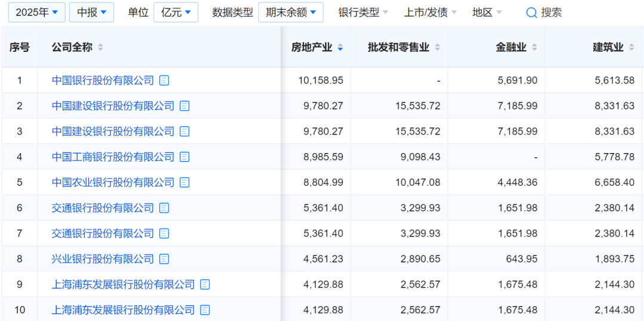
Task: Open the 中报 report period dropdown
Action: point(92,13)
